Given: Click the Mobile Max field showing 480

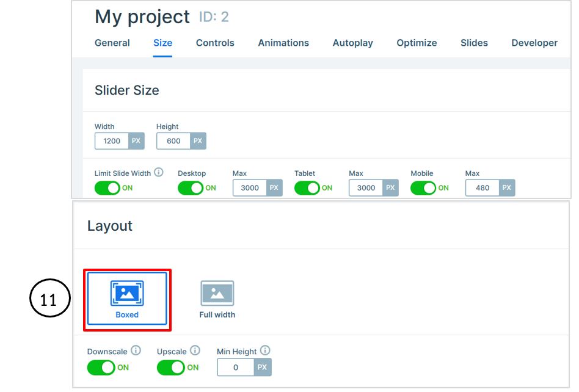Looking at the screenshot, I should tap(482, 188).
